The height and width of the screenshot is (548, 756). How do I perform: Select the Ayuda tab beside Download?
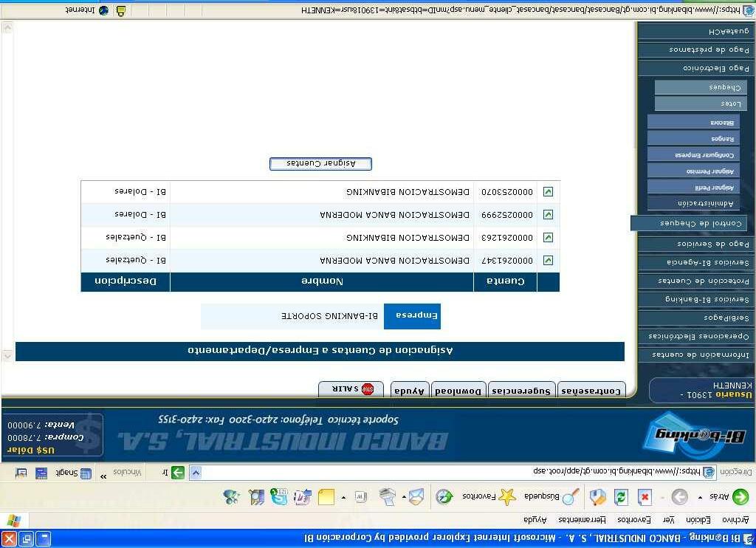409,390
